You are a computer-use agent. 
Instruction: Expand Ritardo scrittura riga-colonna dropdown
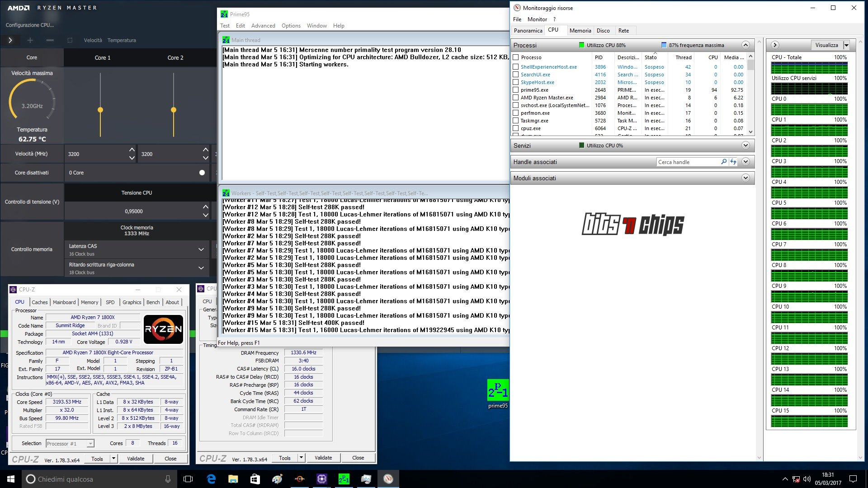[x=201, y=268]
